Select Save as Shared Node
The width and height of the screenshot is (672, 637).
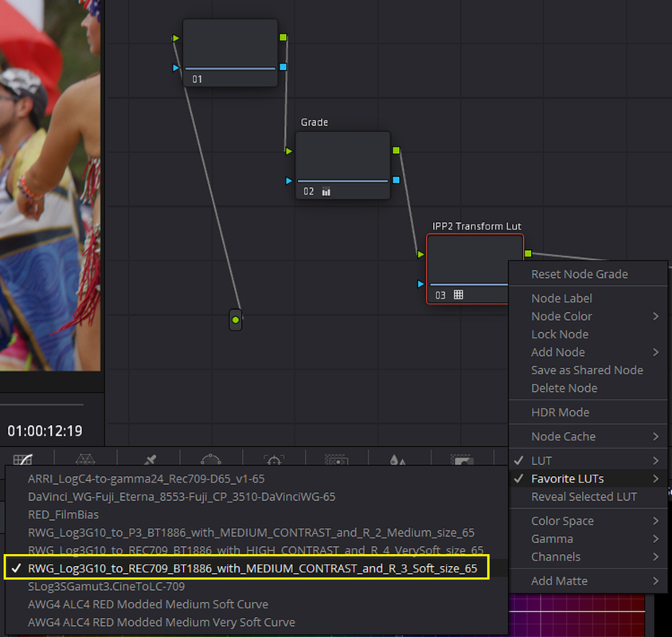pos(588,370)
